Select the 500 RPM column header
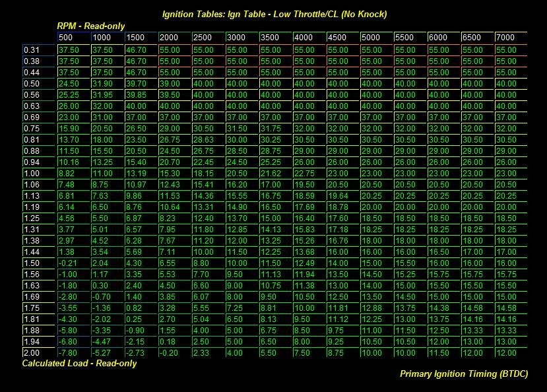547x392 pixels. tap(73, 38)
